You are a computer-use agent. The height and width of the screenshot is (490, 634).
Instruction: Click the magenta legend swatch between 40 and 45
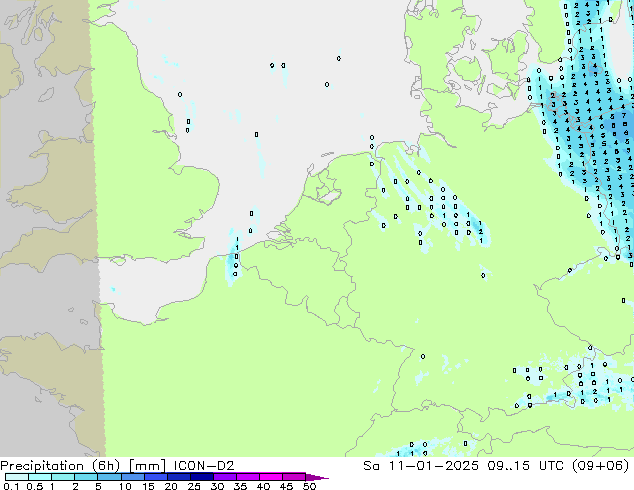(271, 477)
